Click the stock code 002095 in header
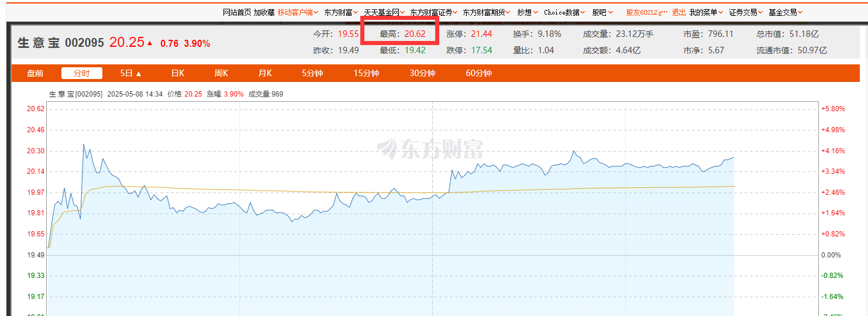This screenshot has height=316, width=868. [84, 43]
